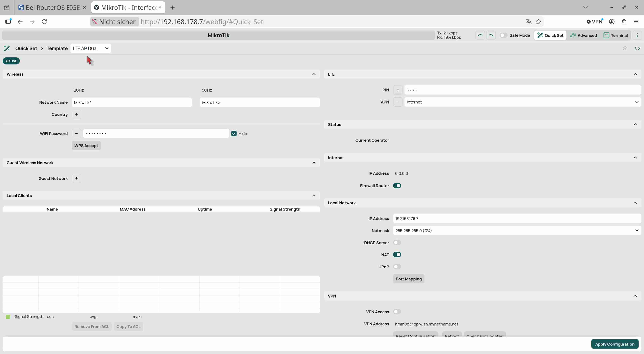Screen dimensions: 644x354
Task: Disable the NAT switch
Action: 397,255
